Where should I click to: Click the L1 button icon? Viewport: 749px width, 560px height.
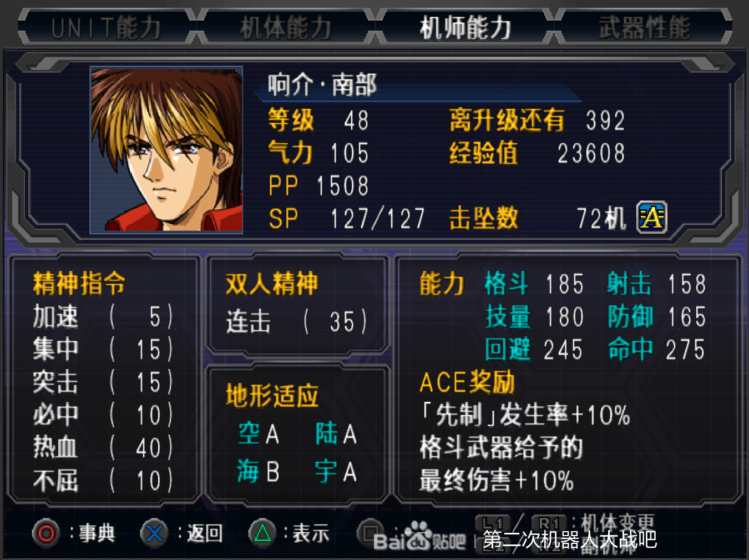coord(492,523)
